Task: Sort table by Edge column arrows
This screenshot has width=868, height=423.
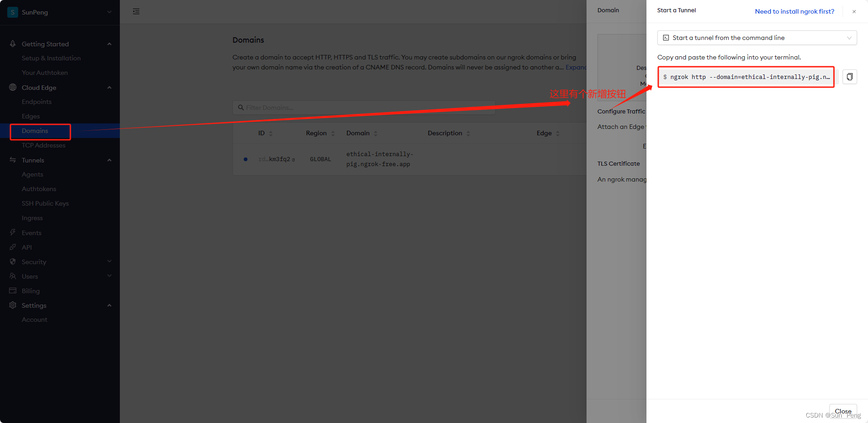Action: pyautogui.click(x=557, y=133)
